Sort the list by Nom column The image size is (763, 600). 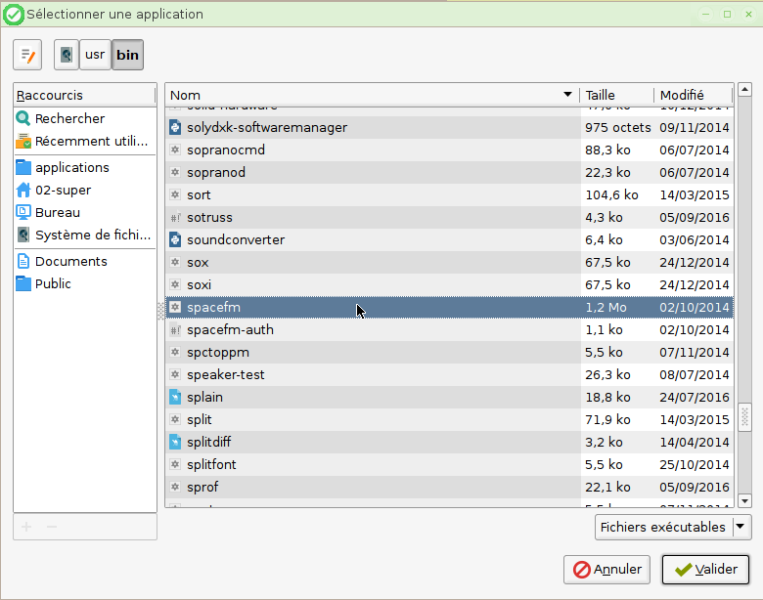372,95
